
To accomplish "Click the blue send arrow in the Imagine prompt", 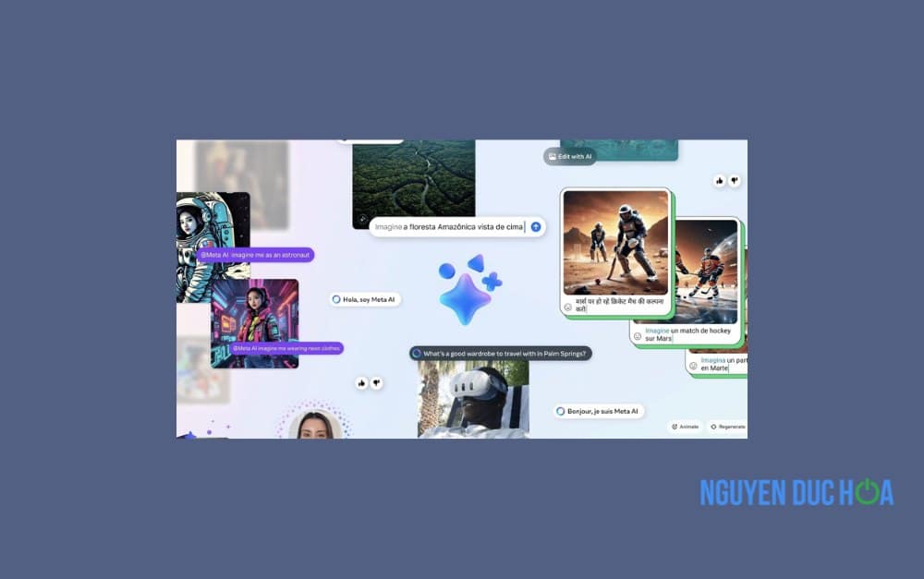I will click(536, 227).
